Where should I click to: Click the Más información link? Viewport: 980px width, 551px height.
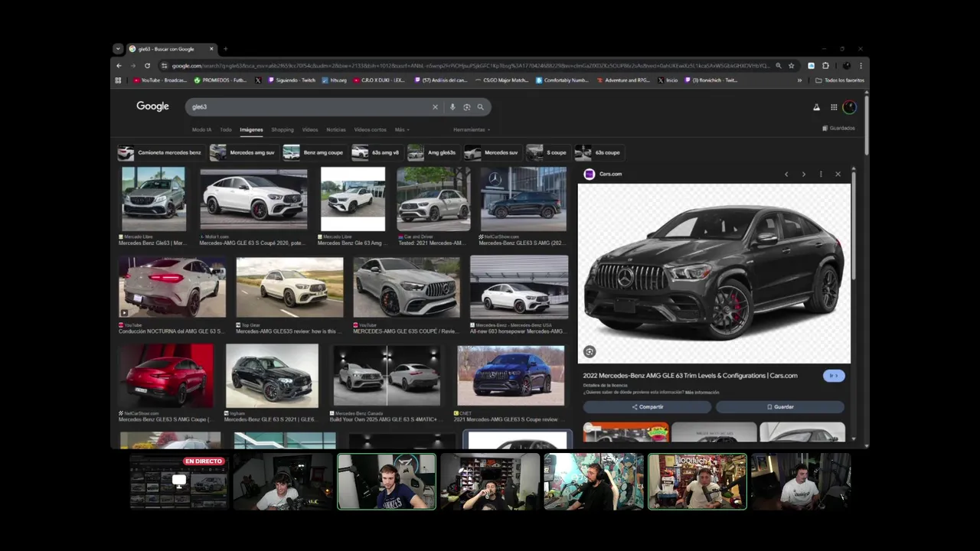tap(702, 392)
